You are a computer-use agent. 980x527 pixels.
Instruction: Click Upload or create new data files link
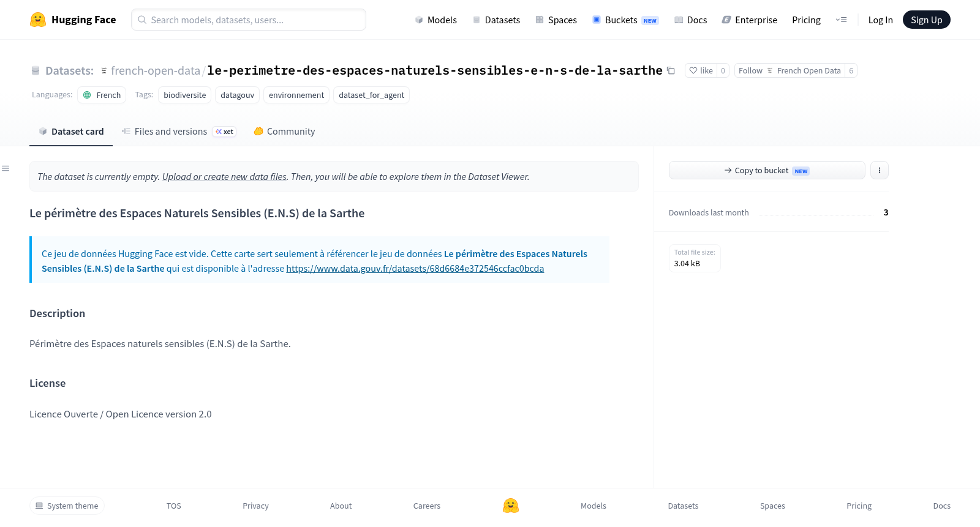click(224, 176)
